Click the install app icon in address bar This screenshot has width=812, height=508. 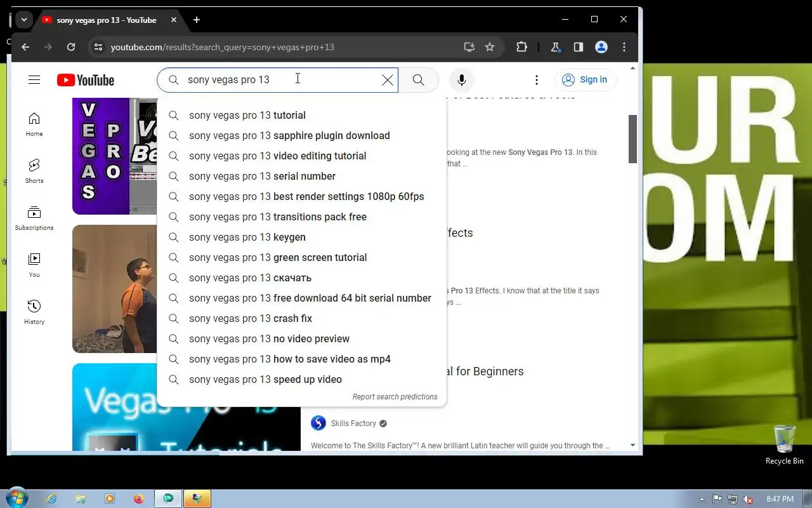click(469, 47)
